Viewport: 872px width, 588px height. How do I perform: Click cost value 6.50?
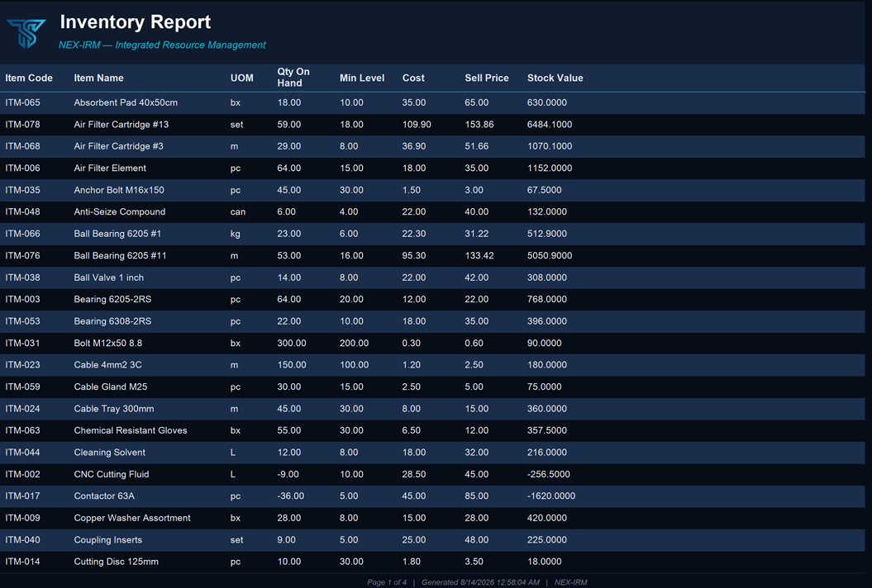411,431
